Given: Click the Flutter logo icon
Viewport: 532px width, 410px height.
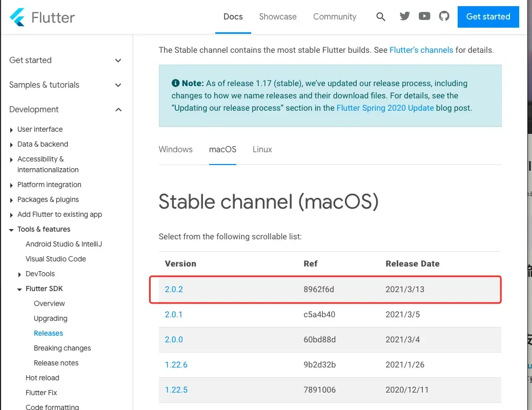Looking at the screenshot, I should [17, 17].
